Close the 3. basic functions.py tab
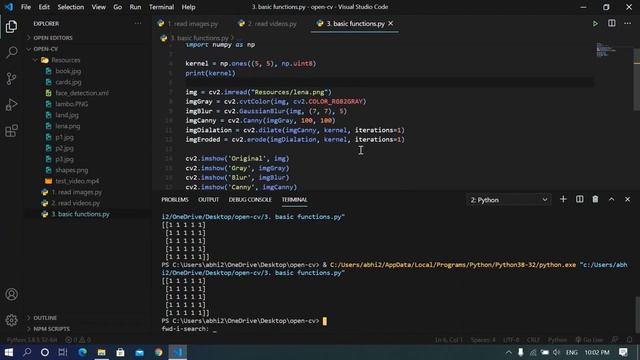The image size is (640, 360). (391, 24)
